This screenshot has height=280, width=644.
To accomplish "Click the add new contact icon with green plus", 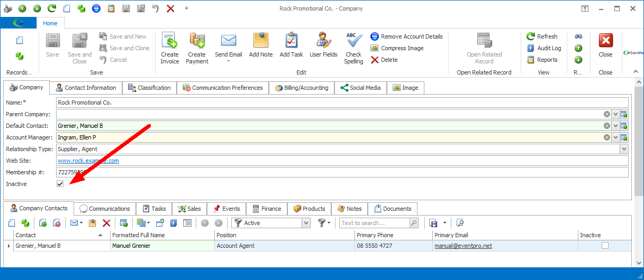I will pyautogui.click(x=43, y=223).
